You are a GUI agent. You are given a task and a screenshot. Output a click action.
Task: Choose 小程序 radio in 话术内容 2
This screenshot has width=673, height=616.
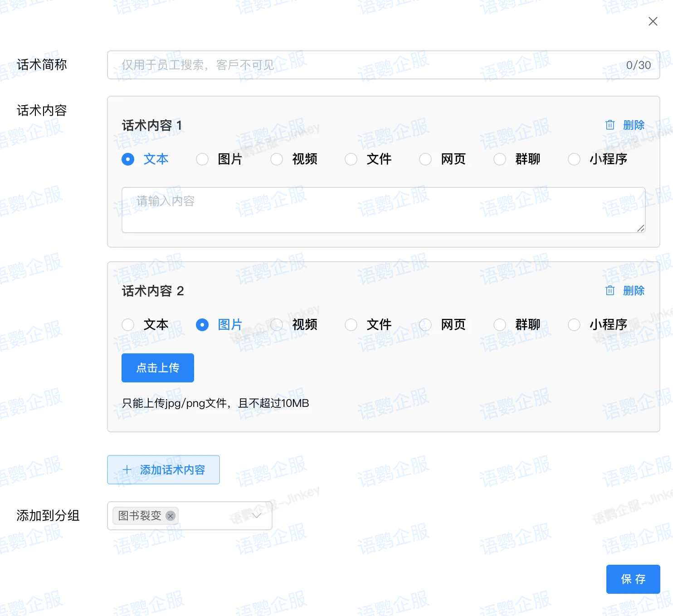tap(574, 325)
